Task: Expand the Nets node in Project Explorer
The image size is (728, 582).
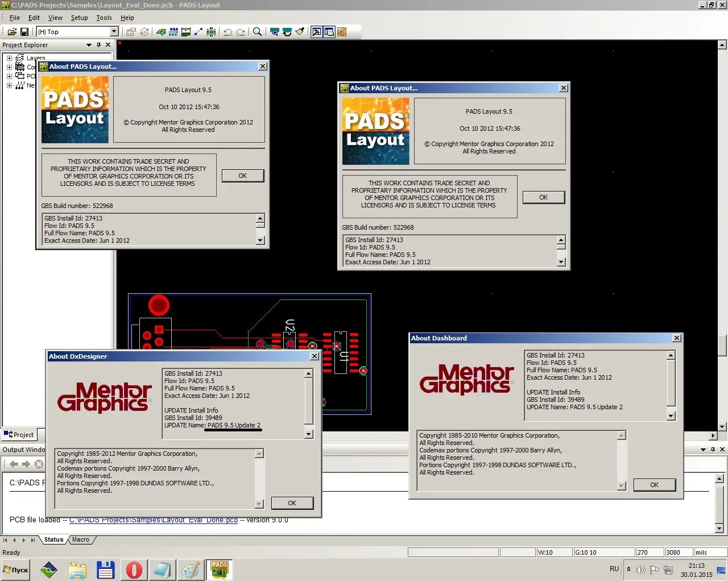Action: 10,85
